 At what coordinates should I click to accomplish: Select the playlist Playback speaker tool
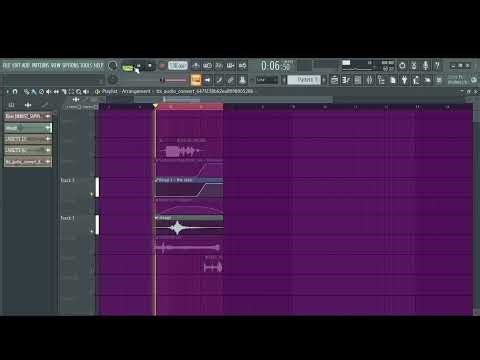pos(86,92)
